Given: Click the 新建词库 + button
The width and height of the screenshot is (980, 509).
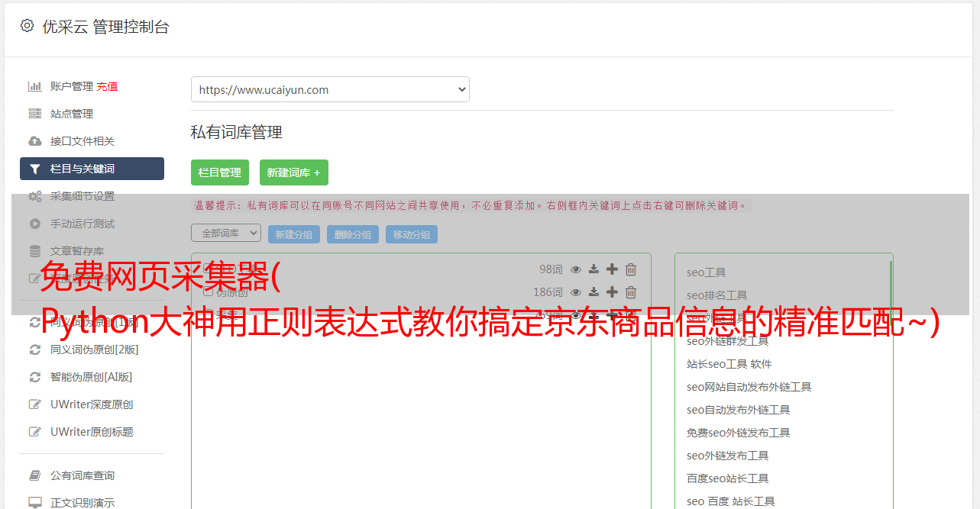Looking at the screenshot, I should coord(294,172).
